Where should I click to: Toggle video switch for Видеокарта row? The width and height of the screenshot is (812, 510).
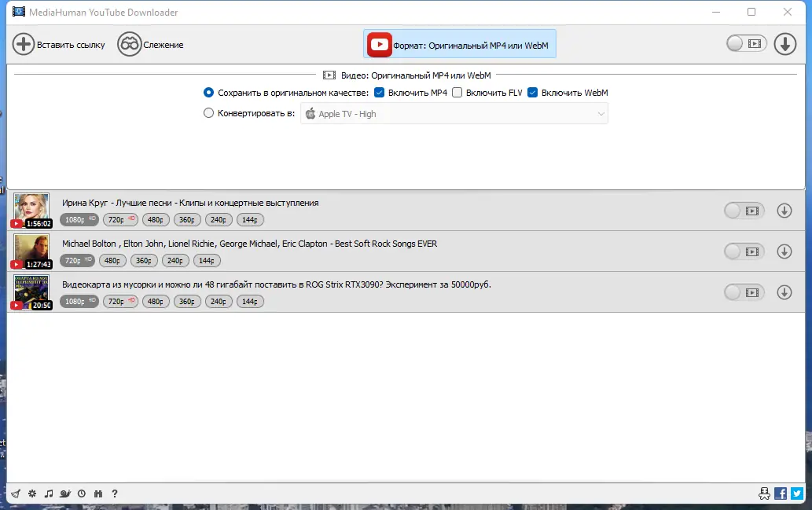[744, 292]
